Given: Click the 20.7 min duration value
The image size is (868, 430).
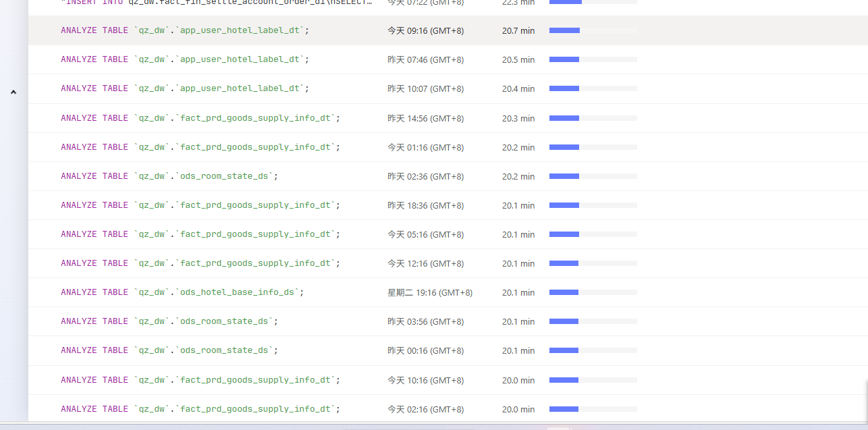Looking at the screenshot, I should 518,30.
